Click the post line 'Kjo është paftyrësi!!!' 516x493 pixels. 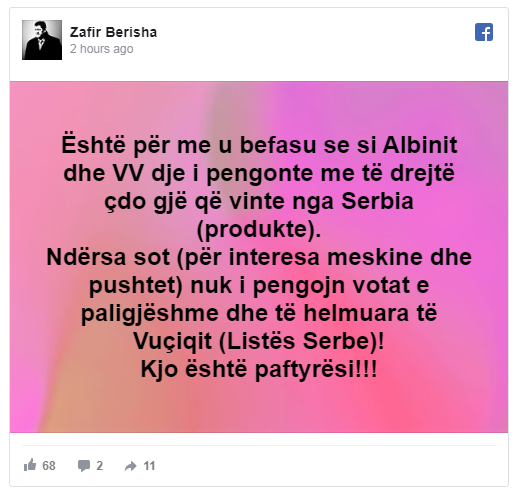pos(259,370)
